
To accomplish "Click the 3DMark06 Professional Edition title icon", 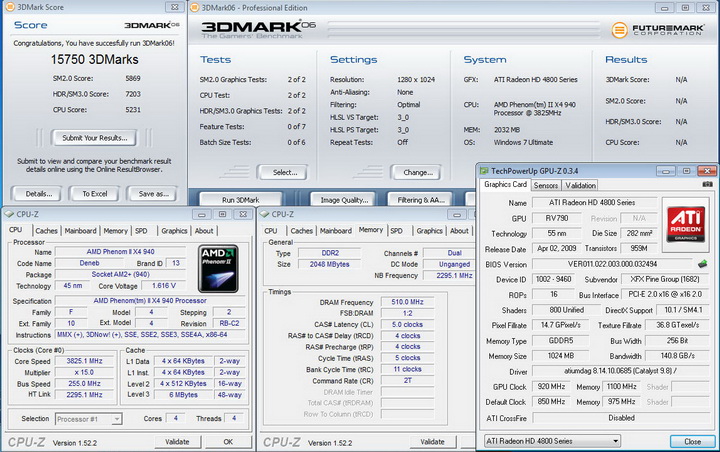I will 194,7.
